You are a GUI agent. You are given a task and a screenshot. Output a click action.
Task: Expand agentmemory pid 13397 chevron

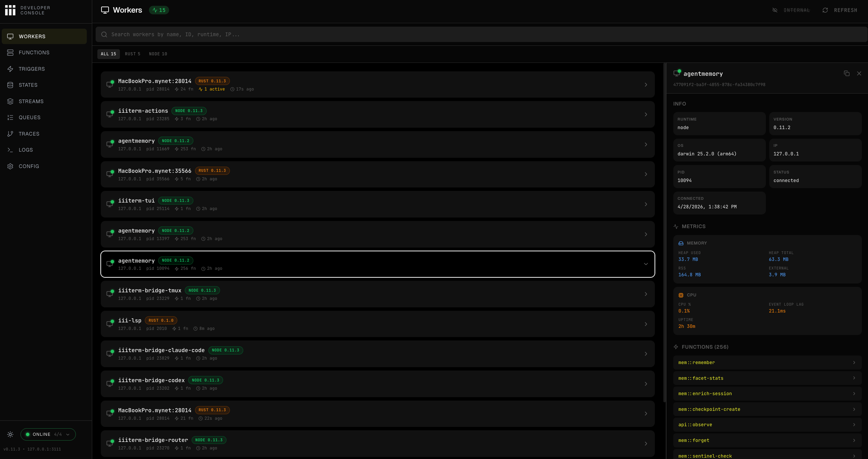pos(646,234)
